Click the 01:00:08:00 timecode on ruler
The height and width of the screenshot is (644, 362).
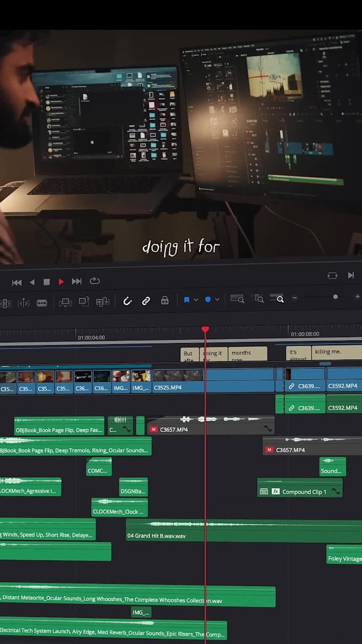click(x=305, y=334)
